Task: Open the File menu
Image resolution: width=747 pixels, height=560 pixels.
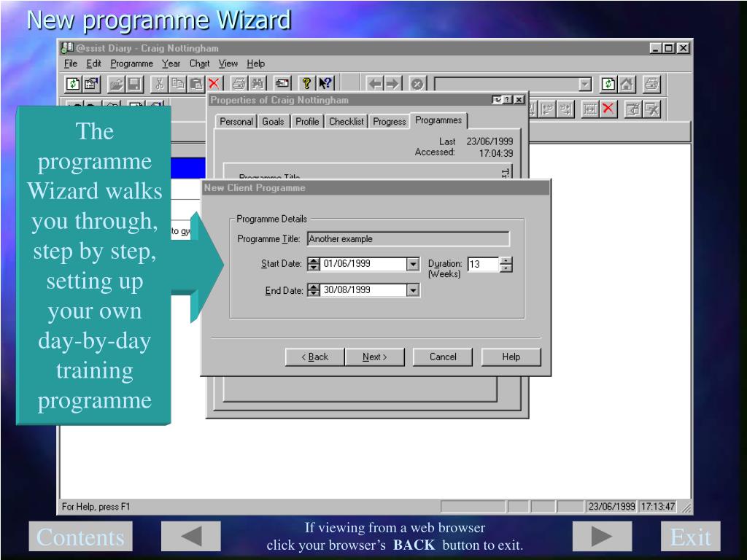Action: (x=71, y=63)
